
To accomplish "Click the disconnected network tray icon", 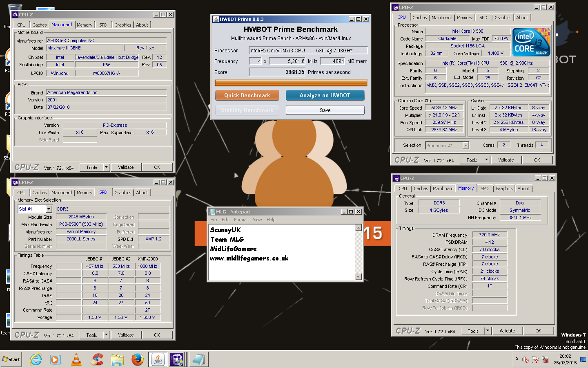I will pos(545,360).
